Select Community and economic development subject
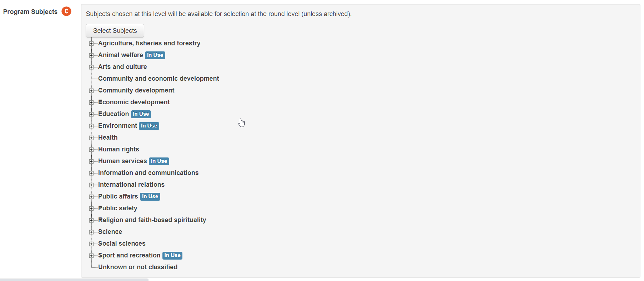This screenshot has height=281, width=644. coord(159,79)
